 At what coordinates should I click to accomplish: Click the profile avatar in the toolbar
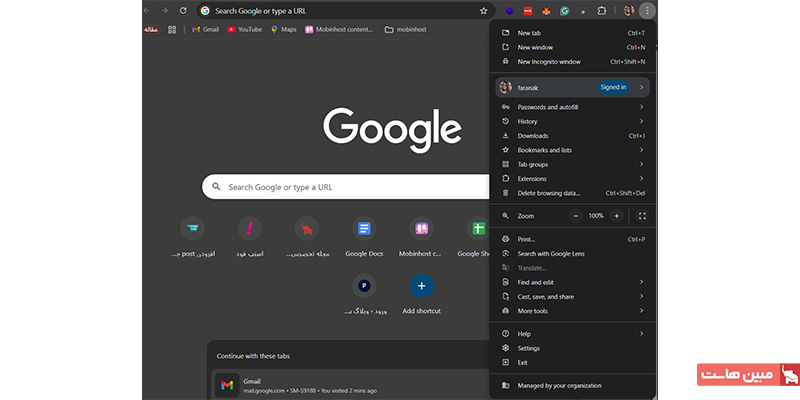(629, 11)
